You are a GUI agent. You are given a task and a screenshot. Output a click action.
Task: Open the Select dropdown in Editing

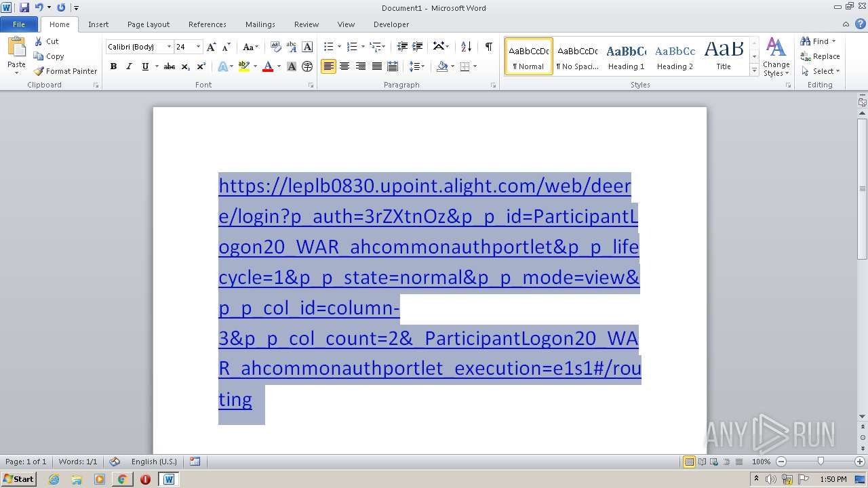click(x=821, y=71)
